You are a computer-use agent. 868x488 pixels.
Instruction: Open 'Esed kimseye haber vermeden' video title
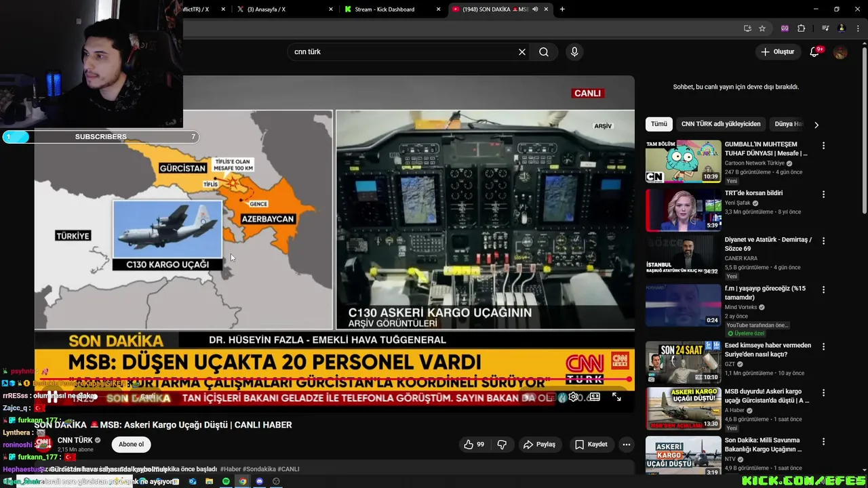point(768,350)
